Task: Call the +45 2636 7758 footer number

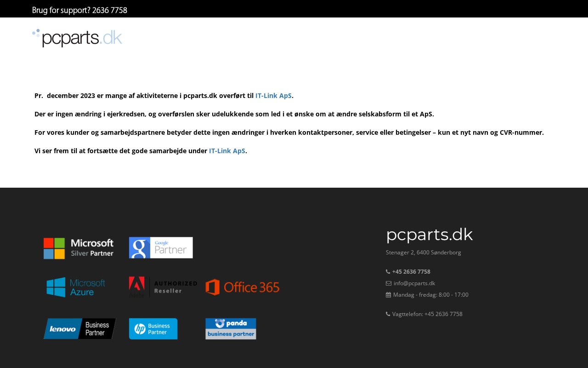Action: (x=411, y=272)
